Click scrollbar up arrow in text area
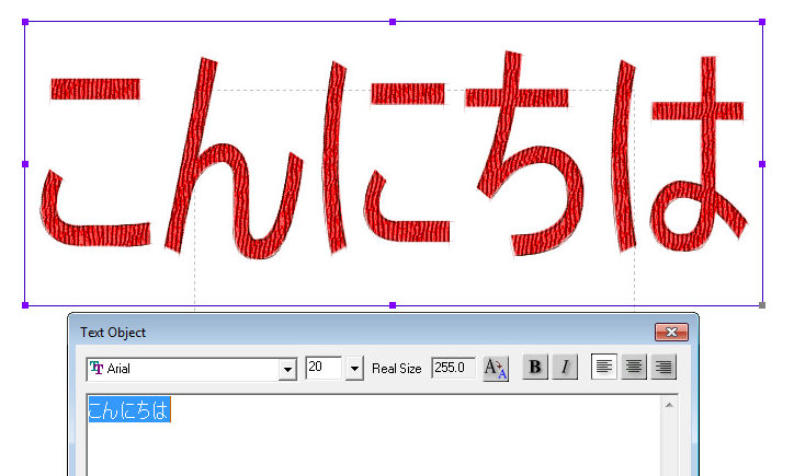This screenshot has width=794, height=476. [669, 405]
